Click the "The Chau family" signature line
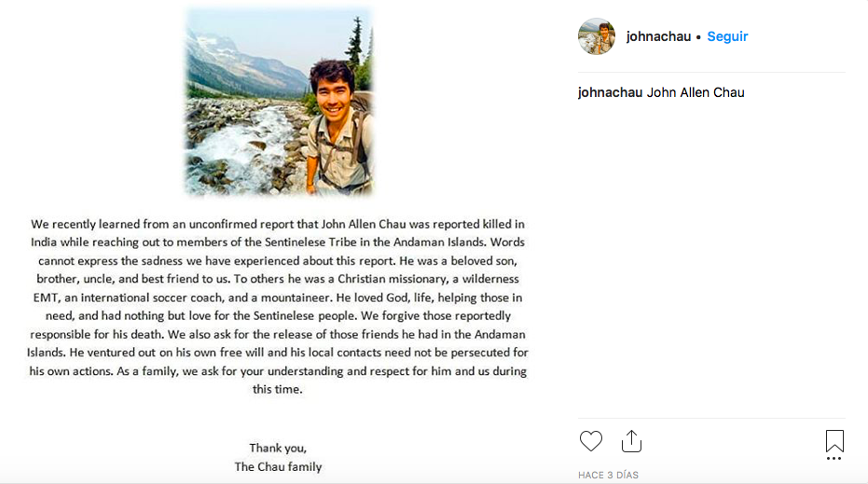 [278, 466]
